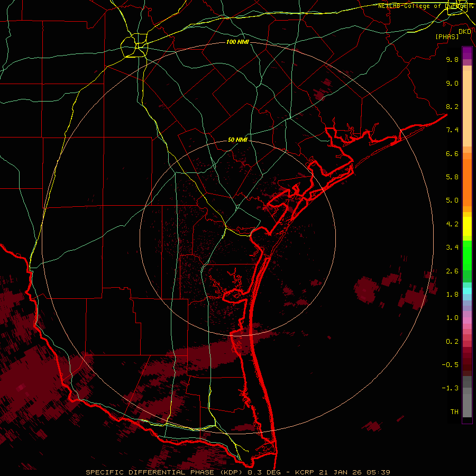Click the 05:39 timestamp in caption
Viewport: 476px width, 476px height.
click(378, 472)
